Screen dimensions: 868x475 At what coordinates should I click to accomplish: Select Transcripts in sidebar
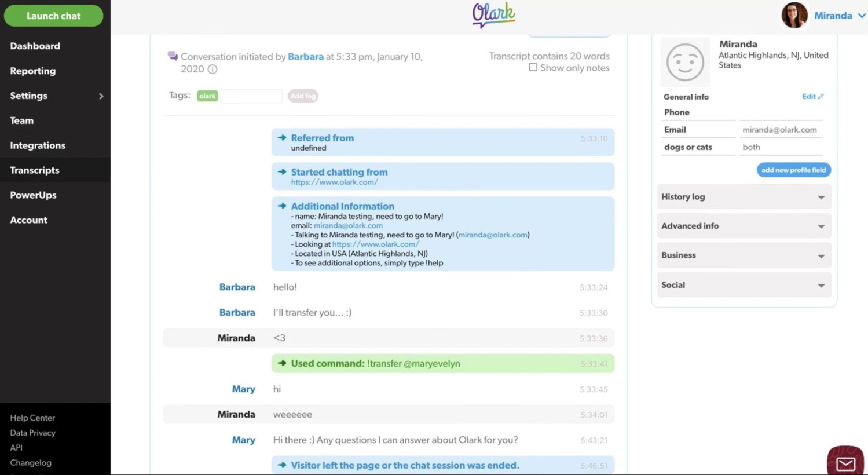[x=35, y=170]
